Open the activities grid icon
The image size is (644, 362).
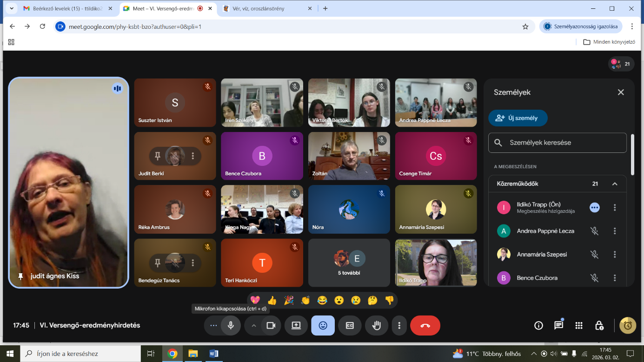[579, 326]
